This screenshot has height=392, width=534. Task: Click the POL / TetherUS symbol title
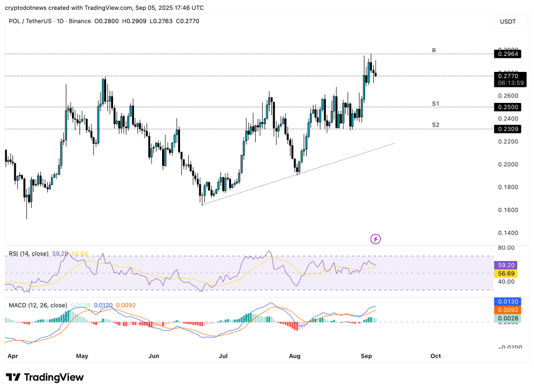[30, 22]
